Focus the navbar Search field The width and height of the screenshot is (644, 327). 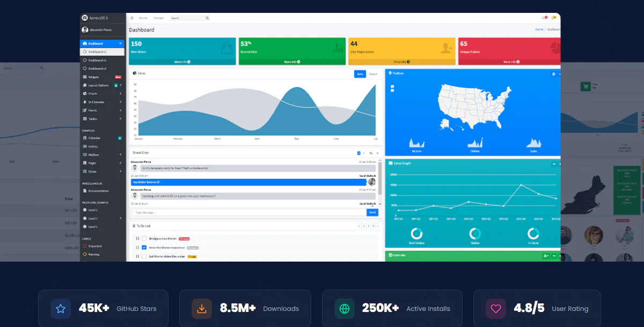coord(187,18)
